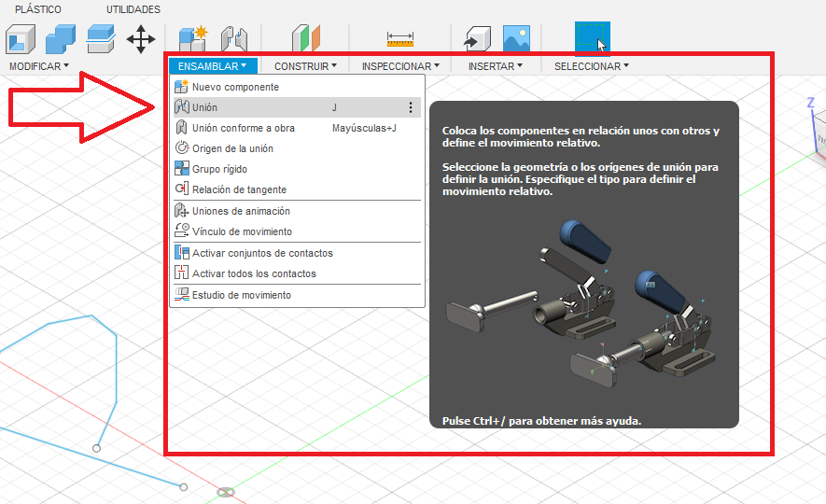The image size is (826, 504).
Task: Open the INSERTAR dropdown
Action: pos(496,66)
